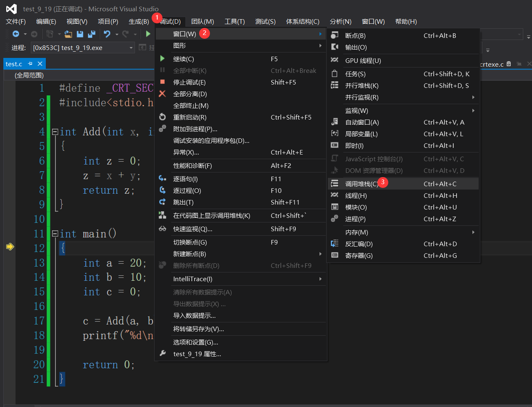Viewport: 532px width, 407px height.
Task: Click the Step Over arrow icon
Action: click(162, 190)
